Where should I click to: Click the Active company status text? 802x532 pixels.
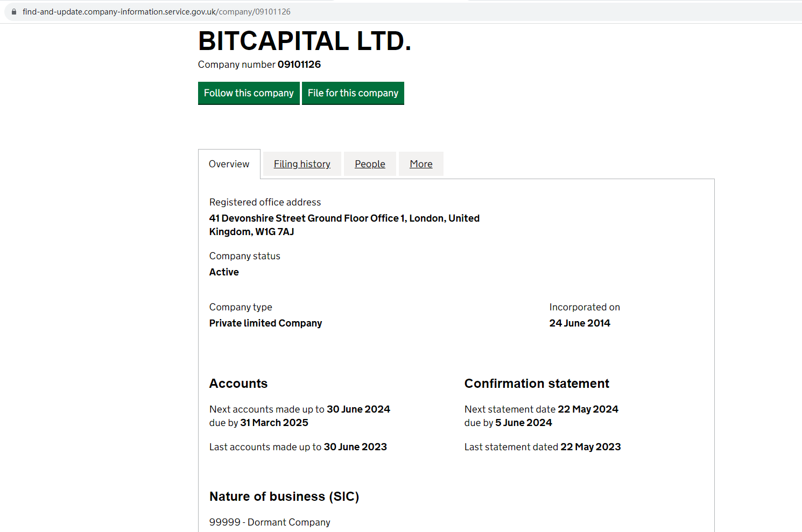click(x=224, y=272)
